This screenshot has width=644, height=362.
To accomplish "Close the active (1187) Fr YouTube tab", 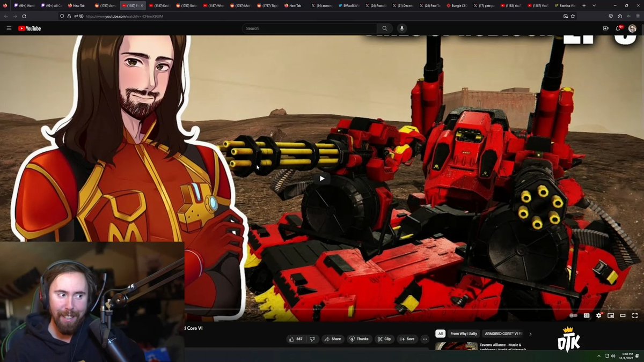I will 142,5.
